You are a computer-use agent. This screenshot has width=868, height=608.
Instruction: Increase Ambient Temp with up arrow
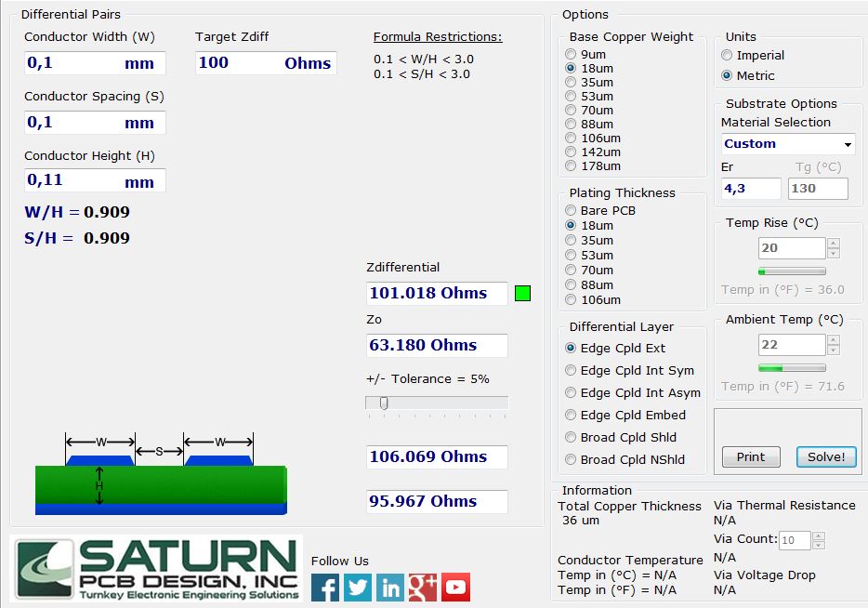click(x=833, y=340)
